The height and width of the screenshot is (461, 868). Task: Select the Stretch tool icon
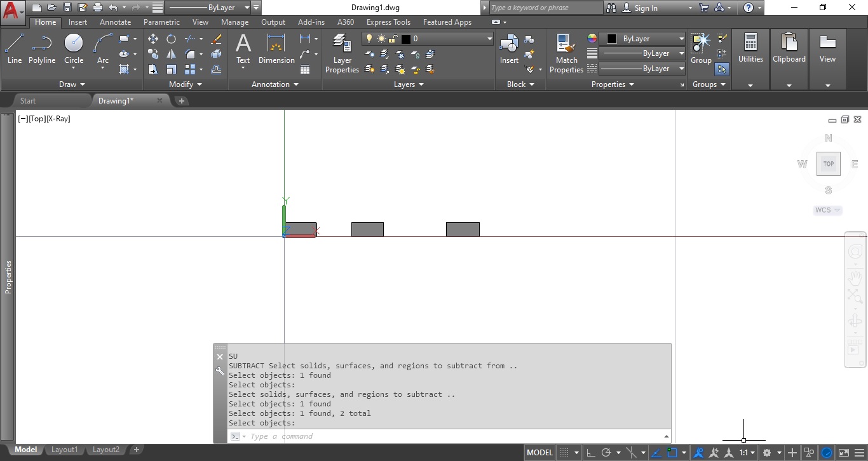pyautogui.click(x=153, y=69)
